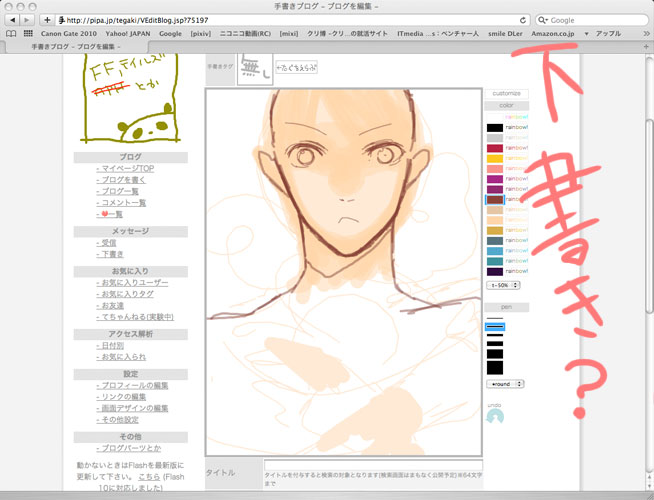Open the その他設定 link
This screenshot has height=500, width=654.
coord(117,420)
